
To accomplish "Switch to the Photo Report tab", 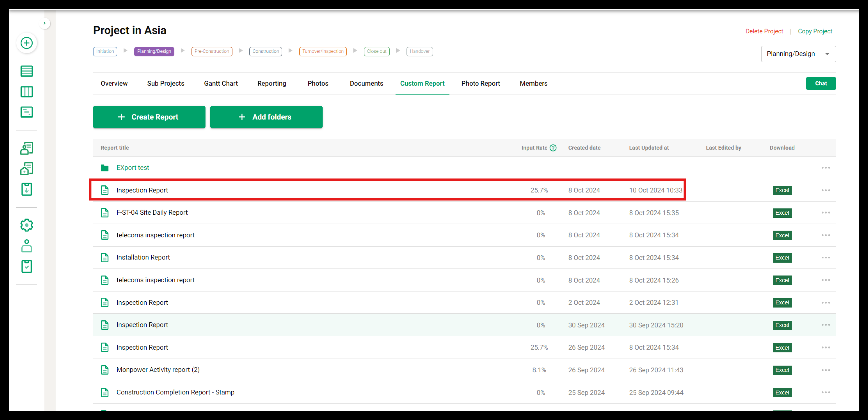I will [x=480, y=83].
